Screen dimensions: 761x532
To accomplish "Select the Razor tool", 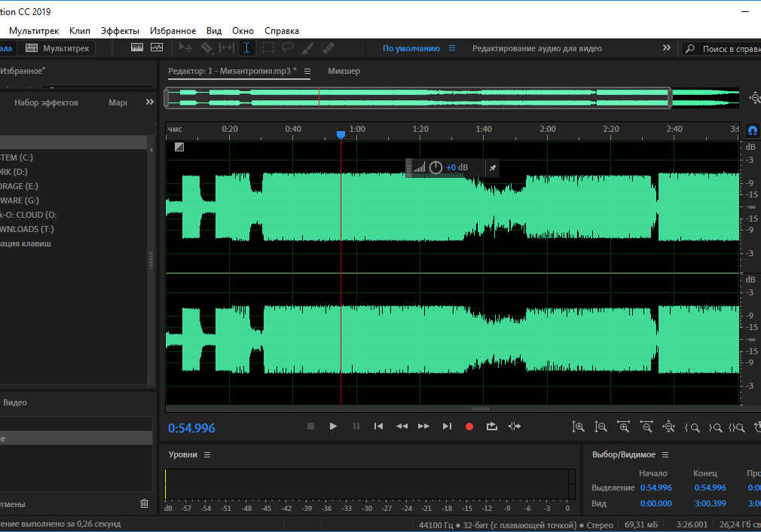I will pyautogui.click(x=206, y=47).
